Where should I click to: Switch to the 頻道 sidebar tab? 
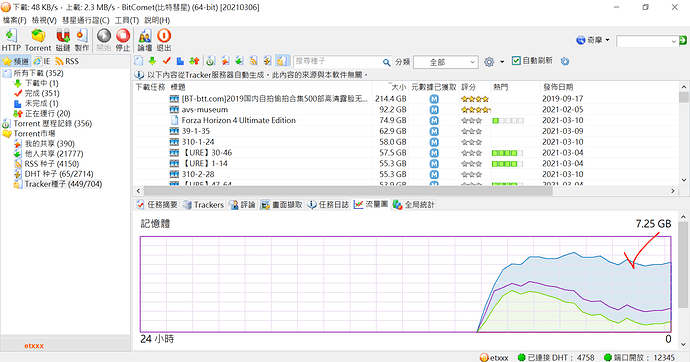pos(16,61)
